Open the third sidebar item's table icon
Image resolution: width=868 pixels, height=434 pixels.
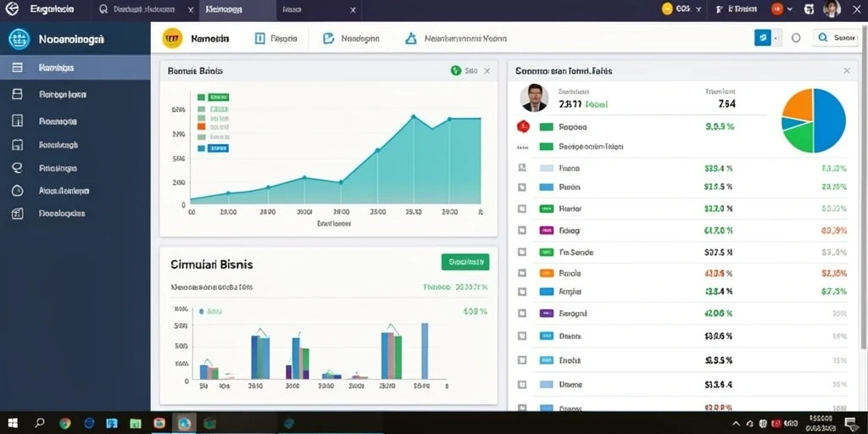pos(17,120)
